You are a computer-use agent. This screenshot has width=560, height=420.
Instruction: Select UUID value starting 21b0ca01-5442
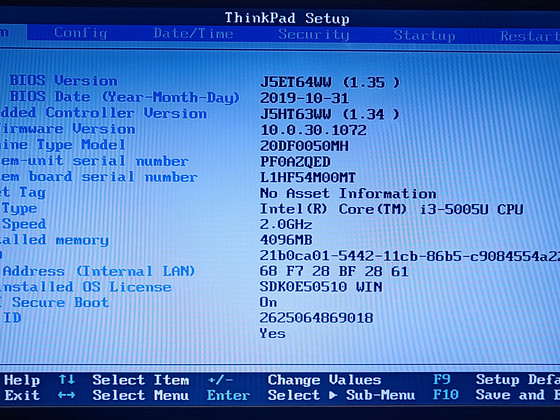pyautogui.click(x=410, y=256)
